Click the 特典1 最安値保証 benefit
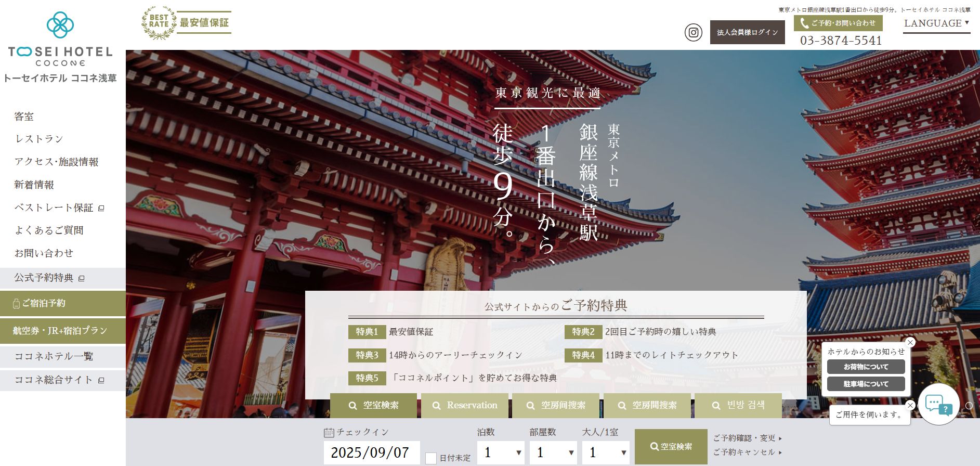 391,332
